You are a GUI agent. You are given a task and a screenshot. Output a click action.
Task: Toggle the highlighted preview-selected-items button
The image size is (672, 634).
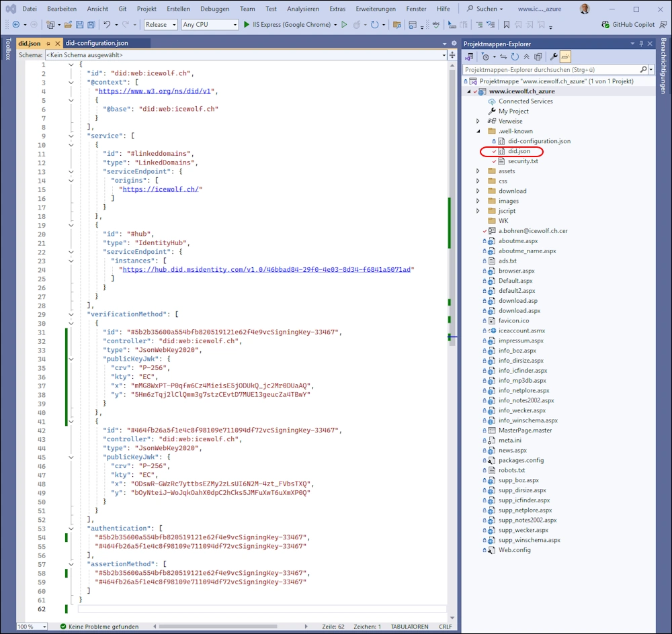565,57
